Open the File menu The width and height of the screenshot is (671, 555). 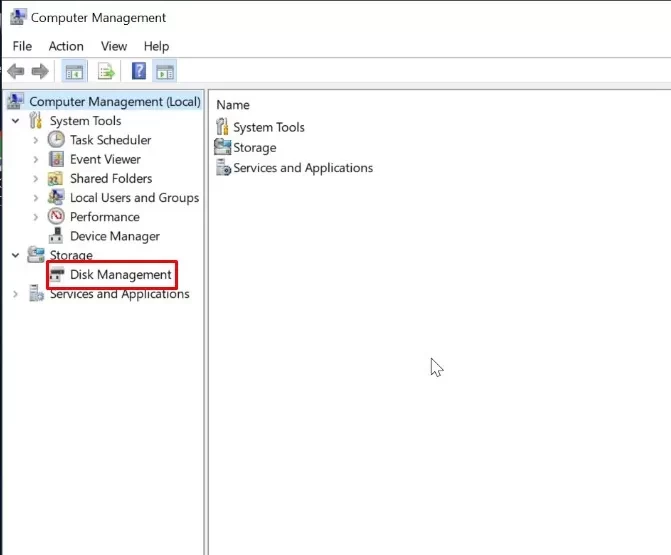coord(22,46)
